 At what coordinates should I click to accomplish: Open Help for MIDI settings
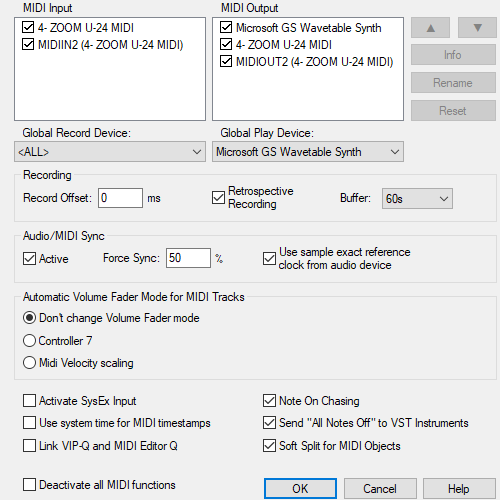click(459, 489)
